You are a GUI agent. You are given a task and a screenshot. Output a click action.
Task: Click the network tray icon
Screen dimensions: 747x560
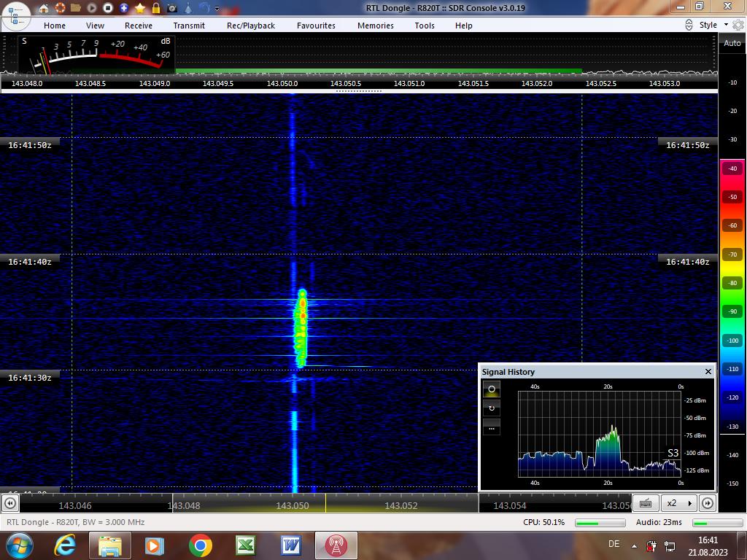point(670,546)
